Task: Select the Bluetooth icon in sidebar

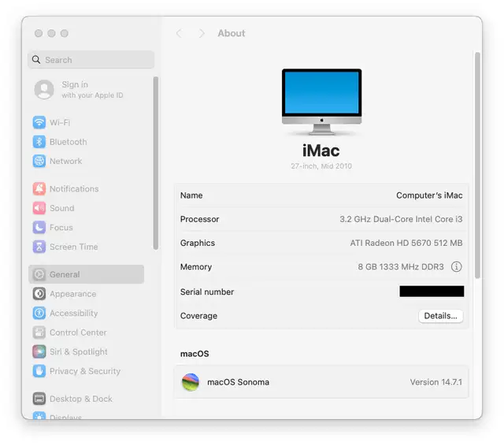Action: click(x=39, y=142)
